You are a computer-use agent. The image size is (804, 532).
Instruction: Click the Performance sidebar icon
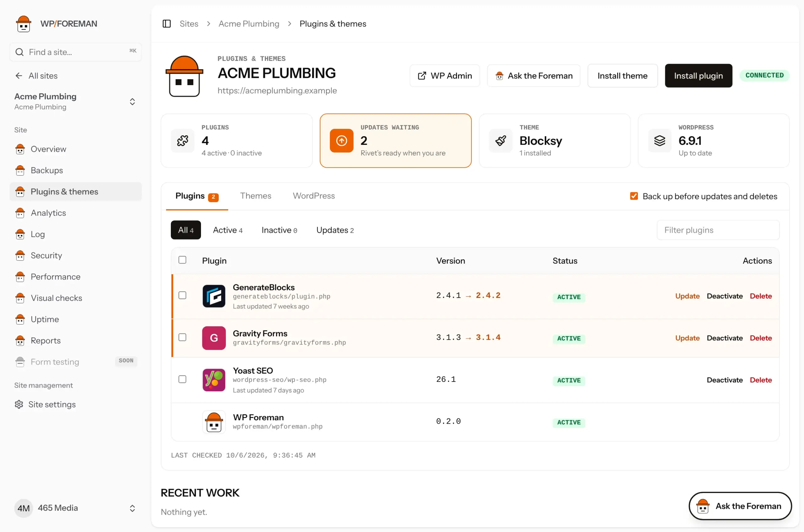pos(20,276)
